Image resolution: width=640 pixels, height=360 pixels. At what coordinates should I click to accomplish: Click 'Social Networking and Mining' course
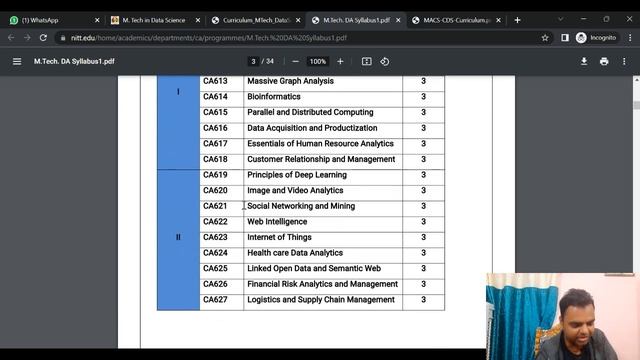(x=301, y=206)
